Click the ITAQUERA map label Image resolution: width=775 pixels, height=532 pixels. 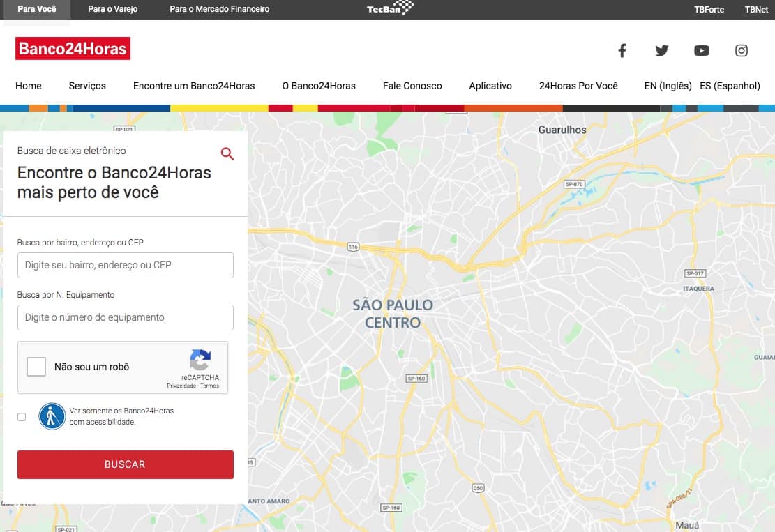pyautogui.click(x=698, y=289)
